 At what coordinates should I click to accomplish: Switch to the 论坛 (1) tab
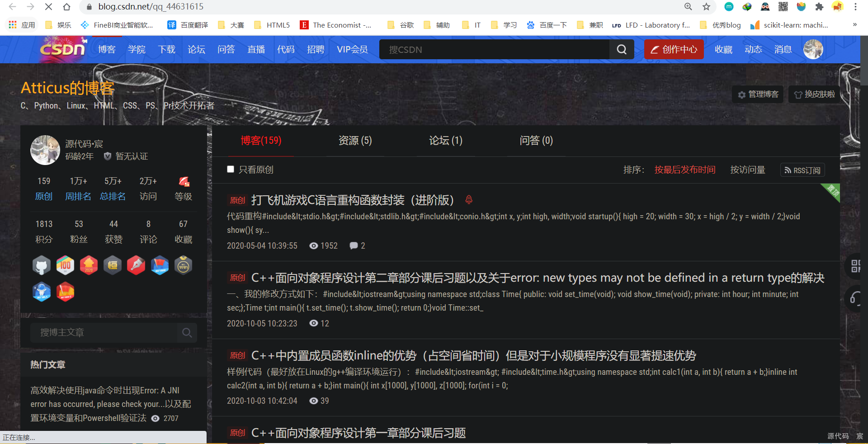click(446, 141)
